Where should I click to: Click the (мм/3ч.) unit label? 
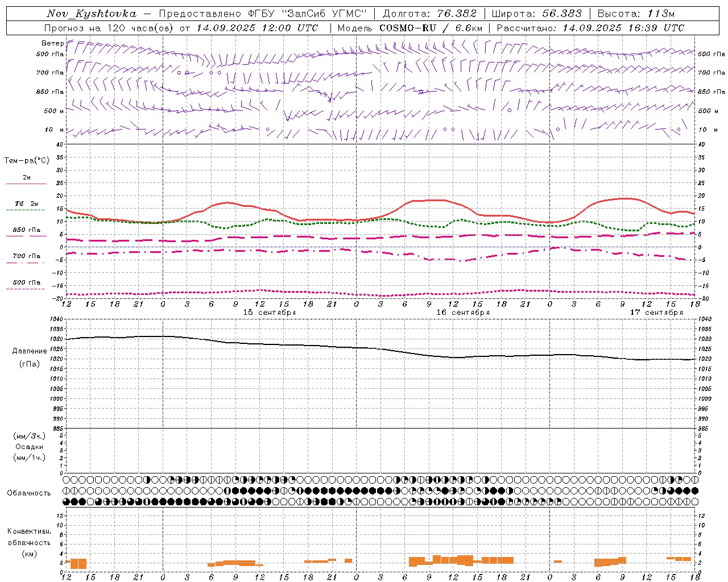(x=30, y=436)
